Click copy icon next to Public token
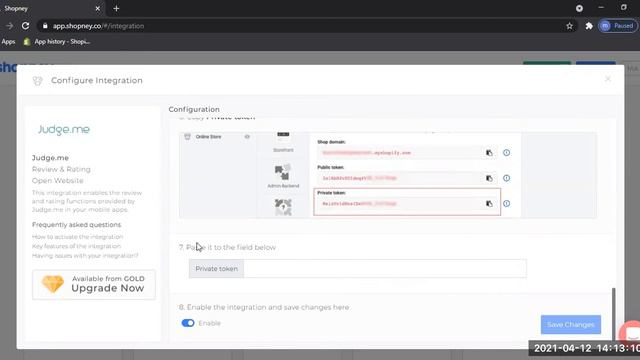The image size is (640, 360). coord(489,178)
